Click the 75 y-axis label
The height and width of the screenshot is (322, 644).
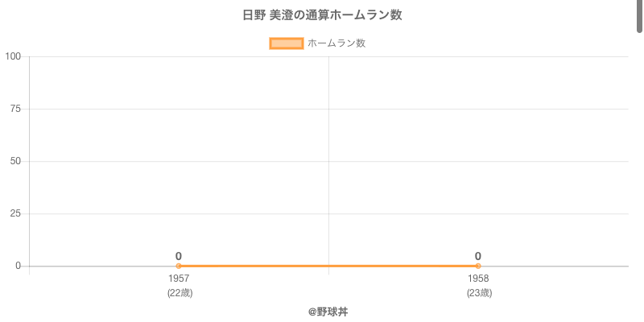(x=15, y=109)
